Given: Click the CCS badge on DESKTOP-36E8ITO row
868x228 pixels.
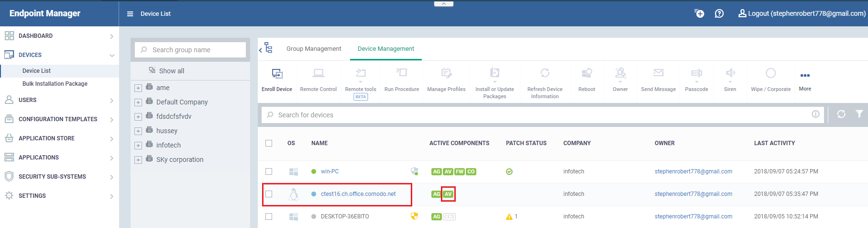Looking at the screenshot, I should point(449,217).
